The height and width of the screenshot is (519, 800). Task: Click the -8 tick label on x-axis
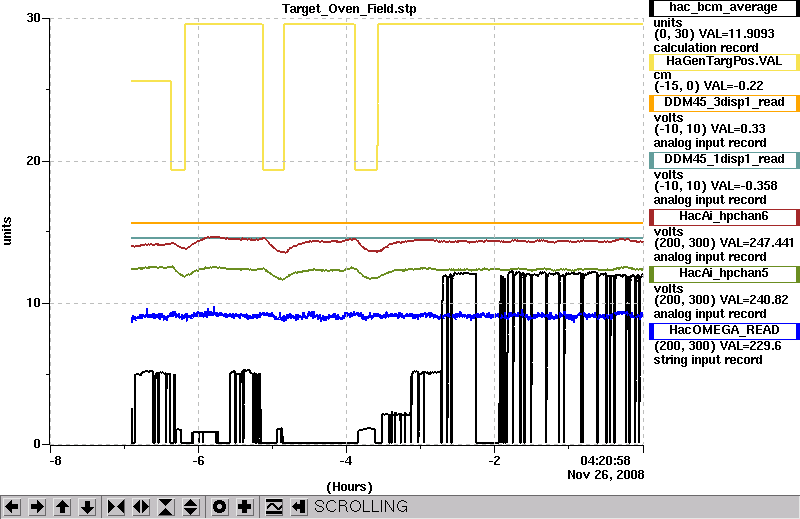55,461
